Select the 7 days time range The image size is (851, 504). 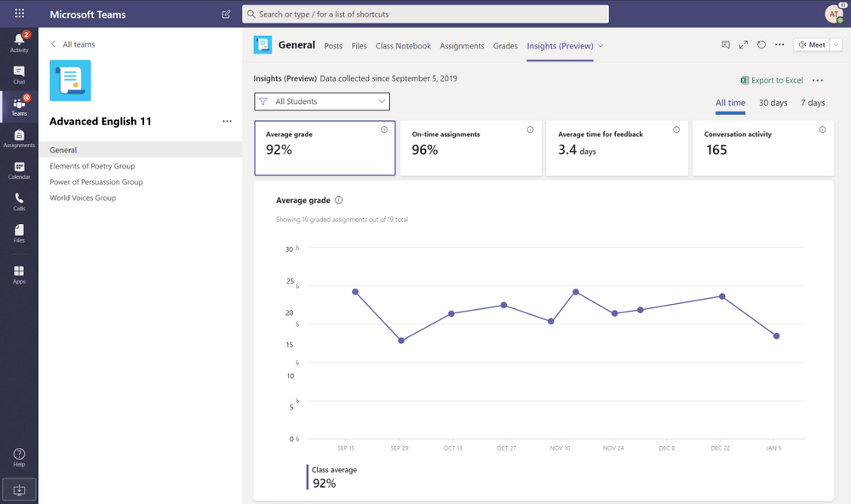pyautogui.click(x=812, y=103)
